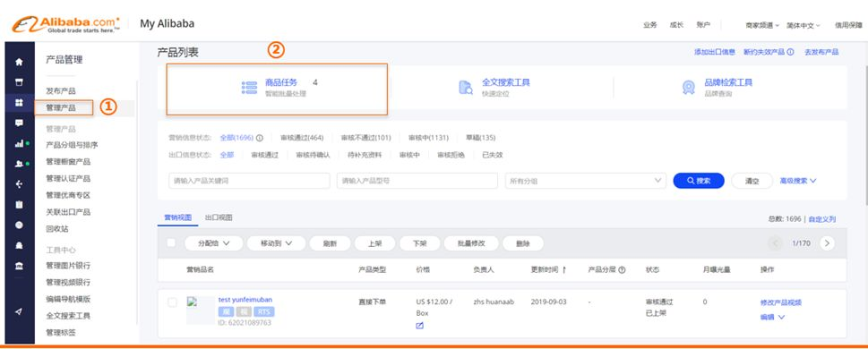The image size is (868, 349).
Task: Open the bank building icon in sidebar
Action: tap(19, 267)
